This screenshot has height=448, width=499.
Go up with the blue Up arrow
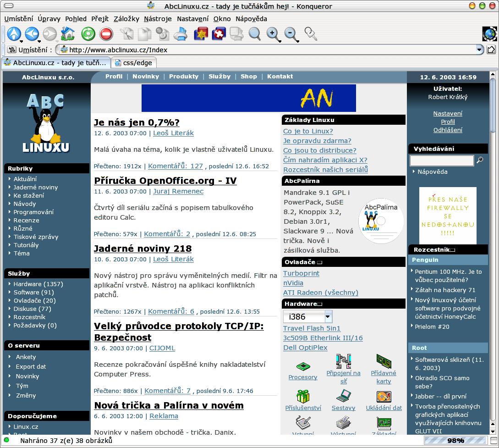pyautogui.click(x=14, y=34)
